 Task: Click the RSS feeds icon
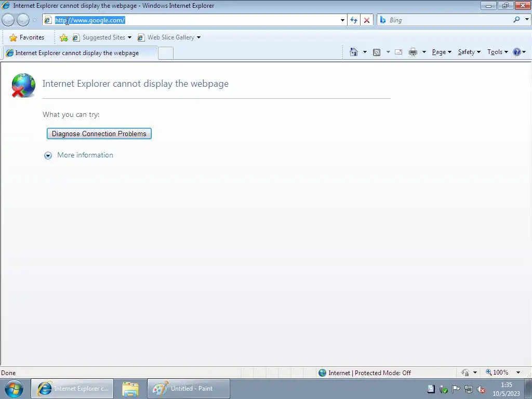[x=376, y=52]
